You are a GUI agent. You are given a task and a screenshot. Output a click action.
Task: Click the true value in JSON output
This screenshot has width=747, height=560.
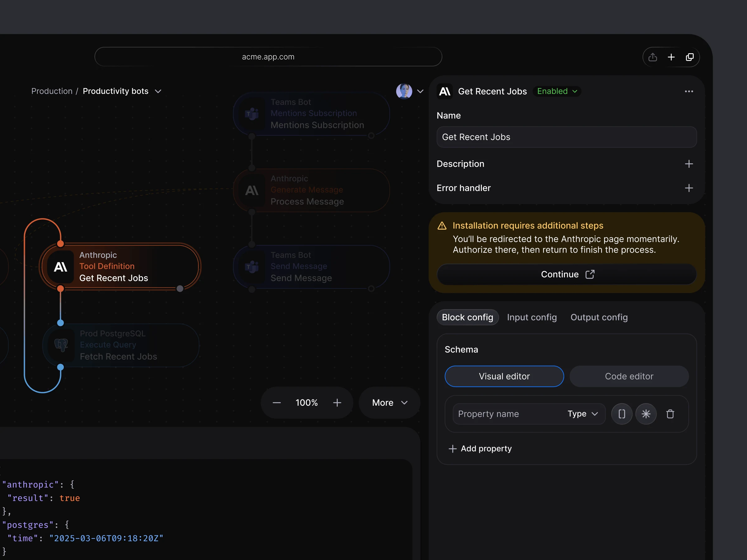[x=70, y=498]
